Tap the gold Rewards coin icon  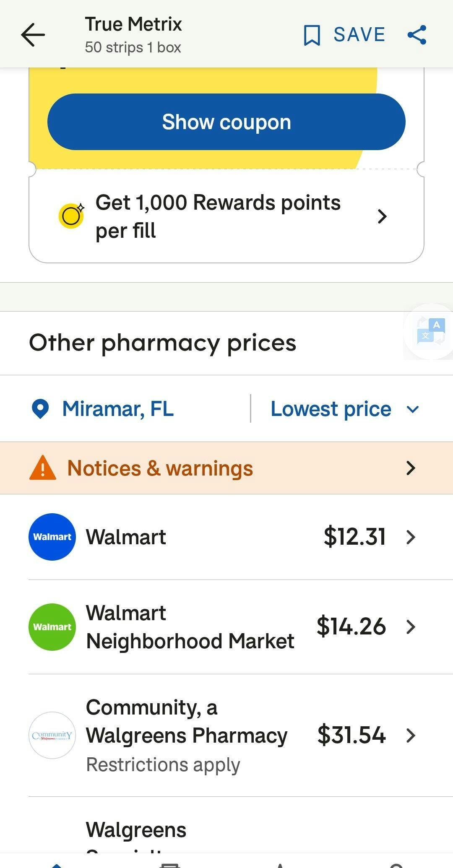tap(71, 216)
